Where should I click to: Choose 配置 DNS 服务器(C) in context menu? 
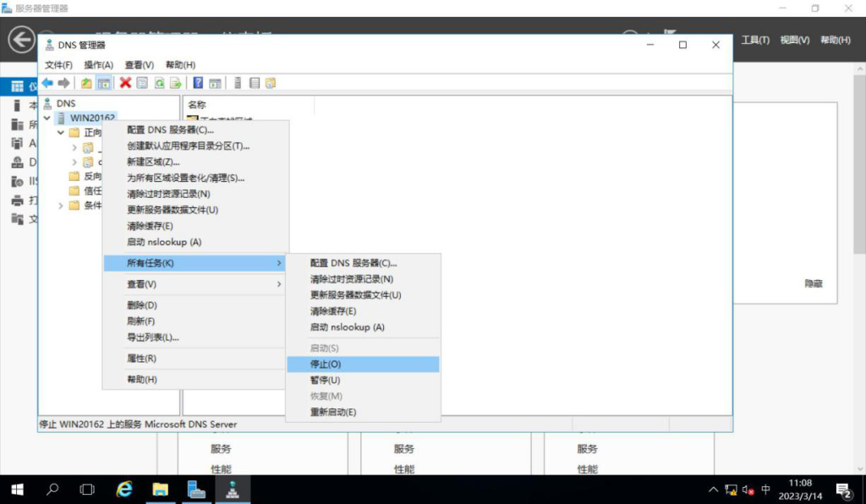click(196, 129)
